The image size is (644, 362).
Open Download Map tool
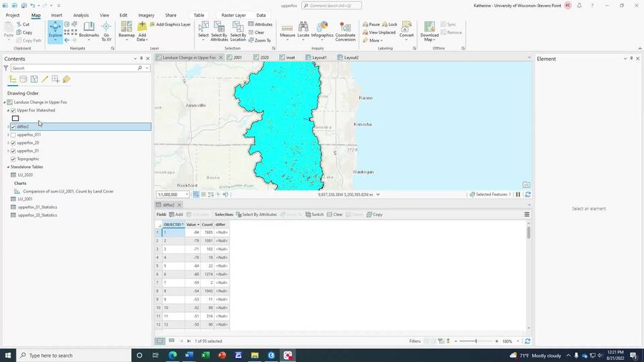click(429, 31)
